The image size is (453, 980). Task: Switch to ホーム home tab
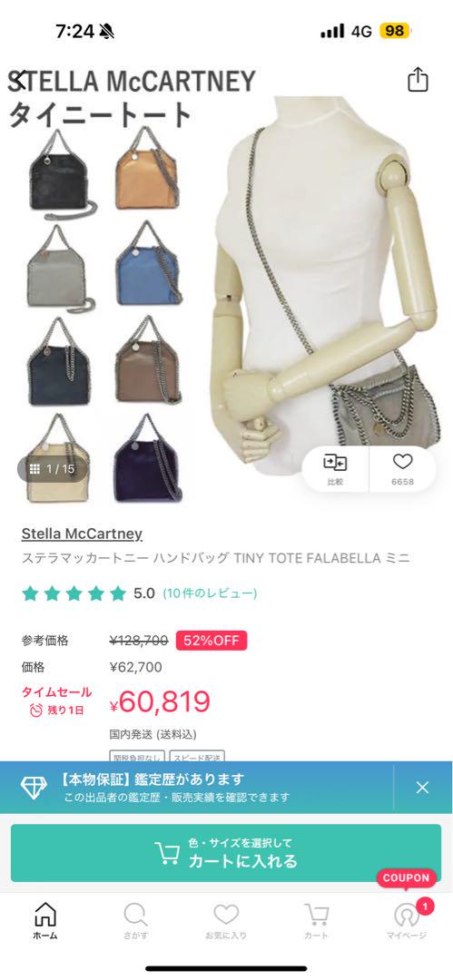pyautogui.click(x=45, y=921)
